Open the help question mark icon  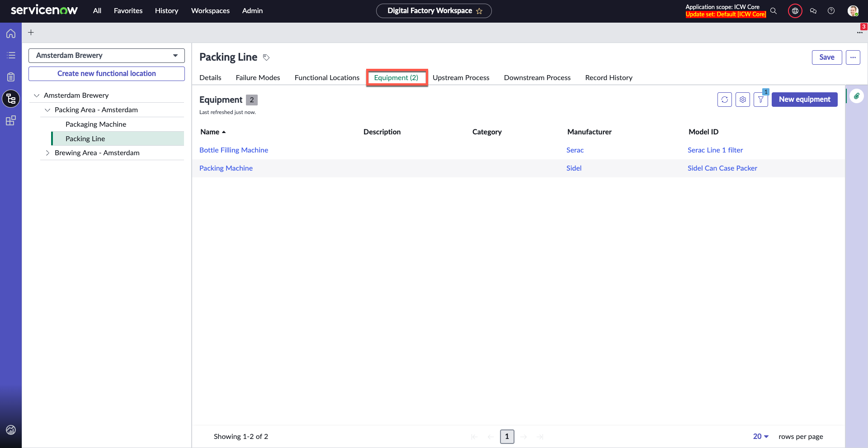click(x=831, y=11)
